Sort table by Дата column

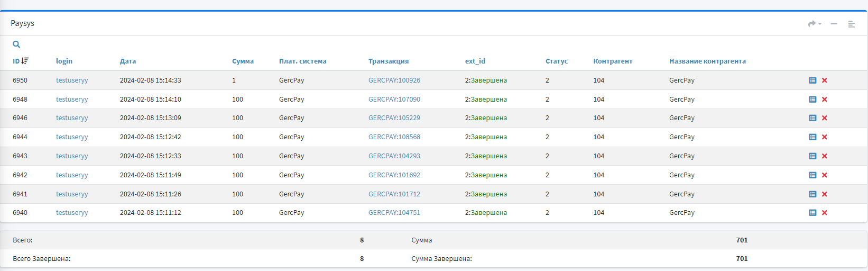coord(128,61)
